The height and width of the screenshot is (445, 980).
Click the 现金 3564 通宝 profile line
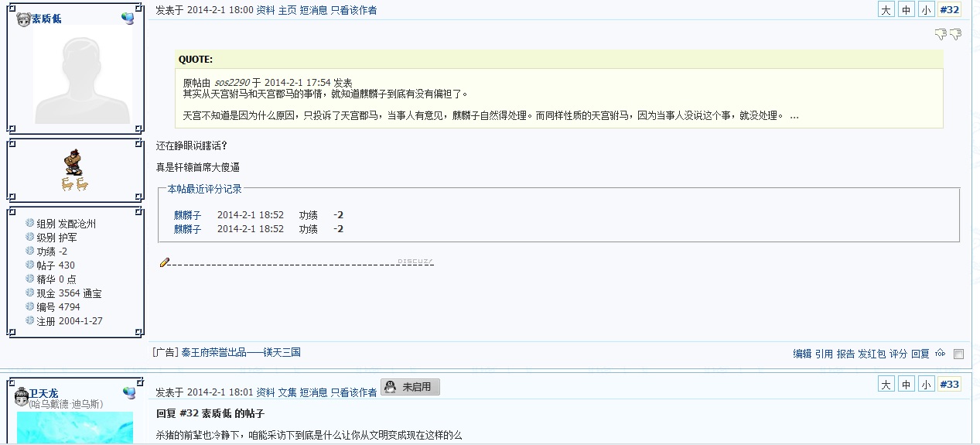[69, 293]
